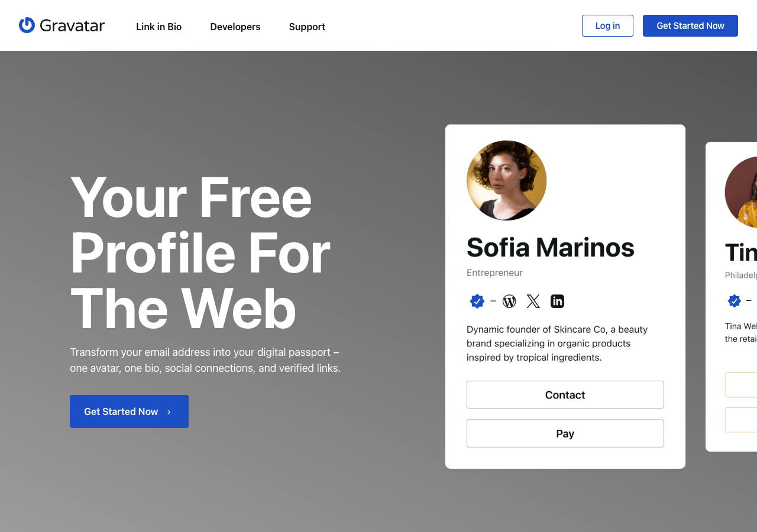Click the blue verified badge on Sofia's profile
This screenshot has height=532, width=757.
pos(477,301)
